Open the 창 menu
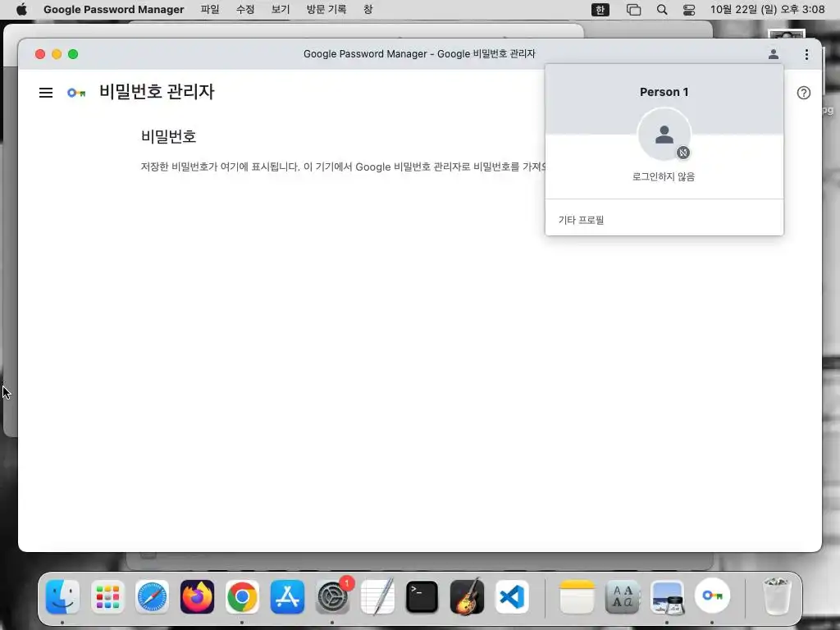Screen dimensions: 840x630 pos(368,10)
